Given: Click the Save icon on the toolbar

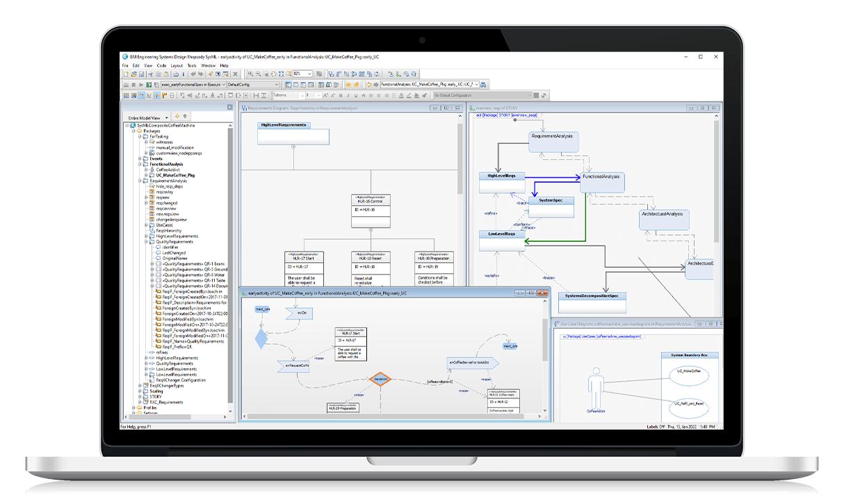Looking at the screenshot, I should point(142,73).
